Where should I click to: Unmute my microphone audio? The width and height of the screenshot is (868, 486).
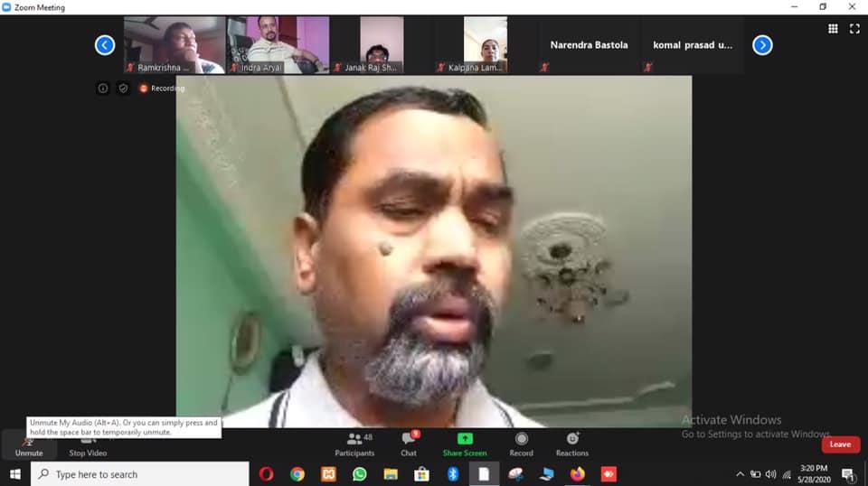coord(28,444)
